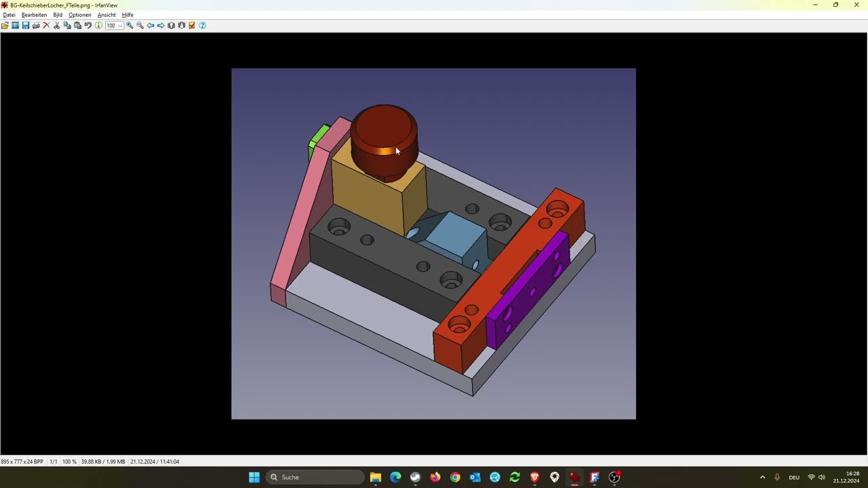
Task: Open OBS Studio from taskbar
Action: point(614,477)
